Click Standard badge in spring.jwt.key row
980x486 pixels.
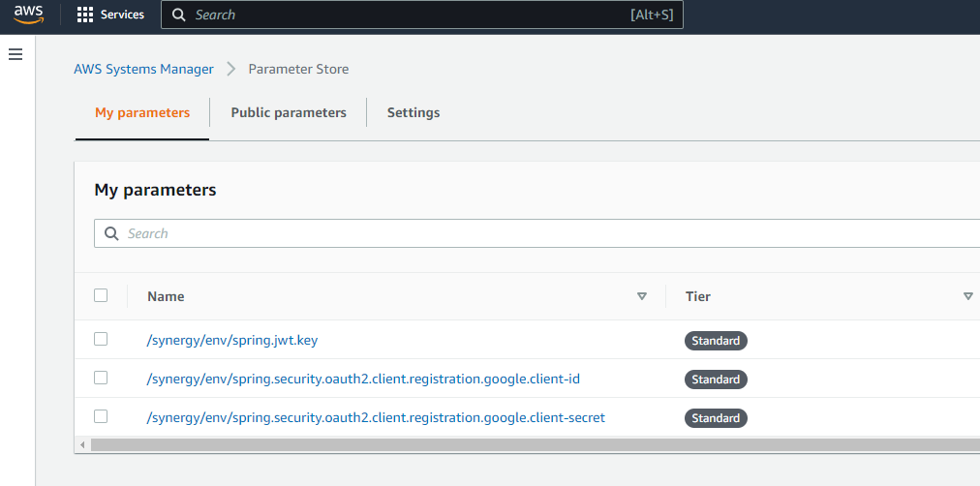[716, 341]
